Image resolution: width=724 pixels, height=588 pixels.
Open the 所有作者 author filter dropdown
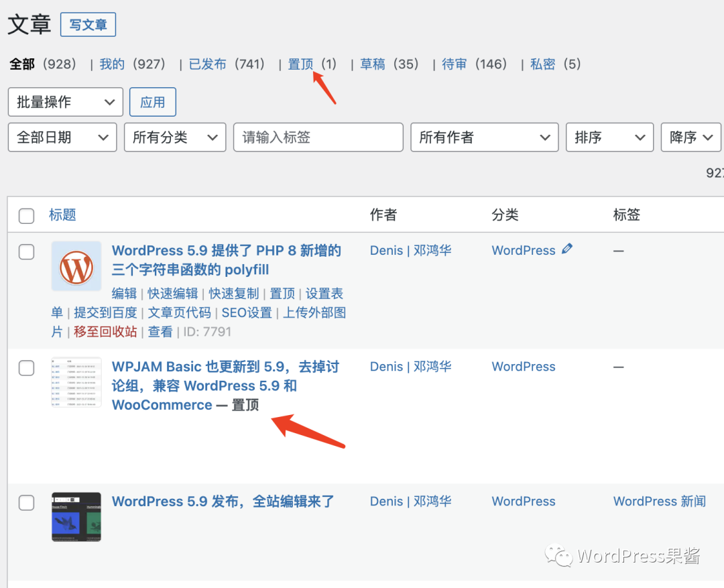(x=485, y=137)
